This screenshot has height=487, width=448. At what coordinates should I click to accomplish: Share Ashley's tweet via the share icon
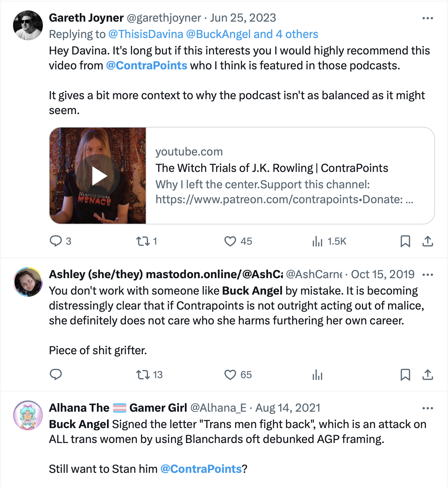[x=429, y=375]
